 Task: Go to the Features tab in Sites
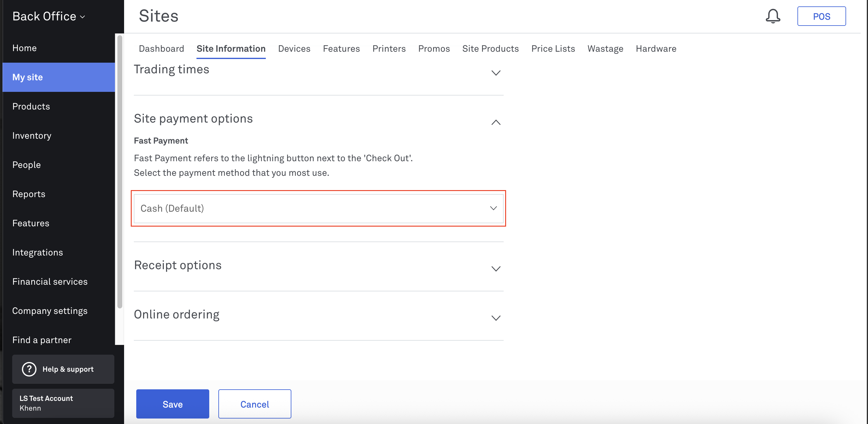pyautogui.click(x=341, y=49)
